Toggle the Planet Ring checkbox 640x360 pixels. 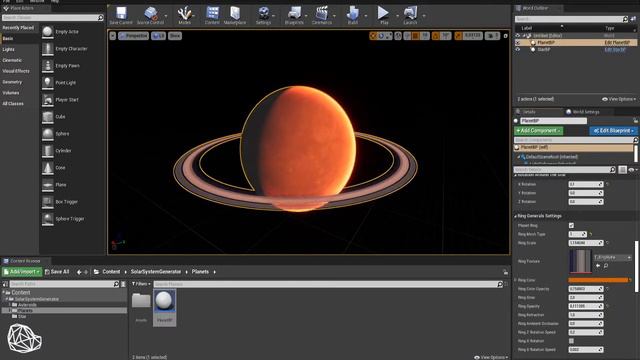[571, 225]
